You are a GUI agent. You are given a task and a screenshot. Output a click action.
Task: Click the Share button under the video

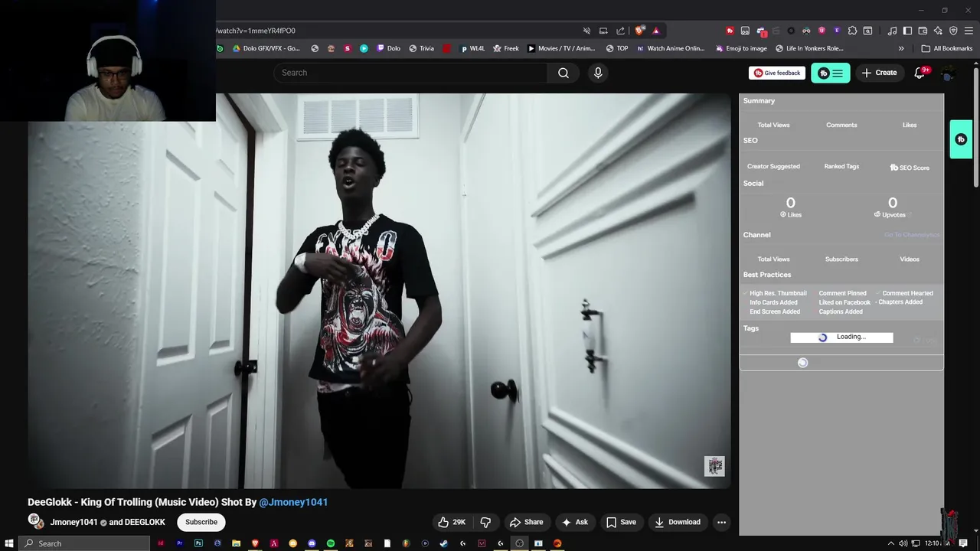527,522
